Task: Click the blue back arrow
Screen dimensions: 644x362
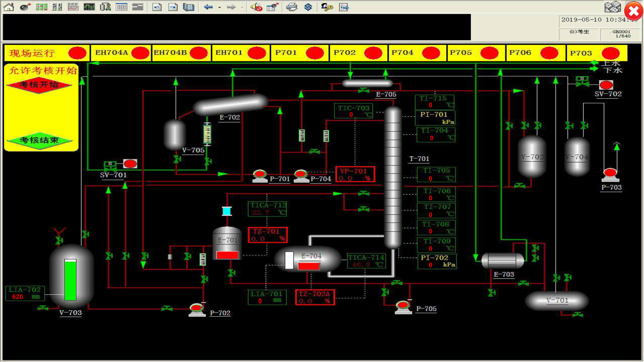Action: (x=208, y=7)
